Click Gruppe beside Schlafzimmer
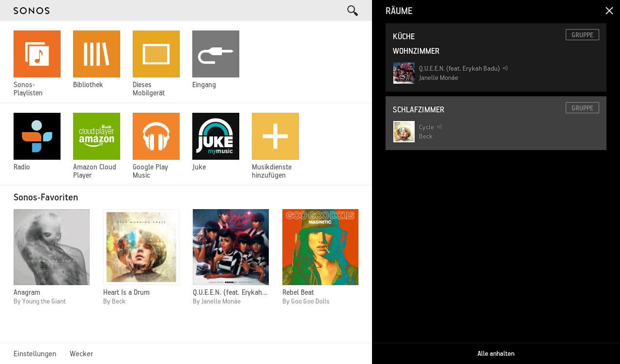The width and height of the screenshot is (620, 364). tap(582, 107)
